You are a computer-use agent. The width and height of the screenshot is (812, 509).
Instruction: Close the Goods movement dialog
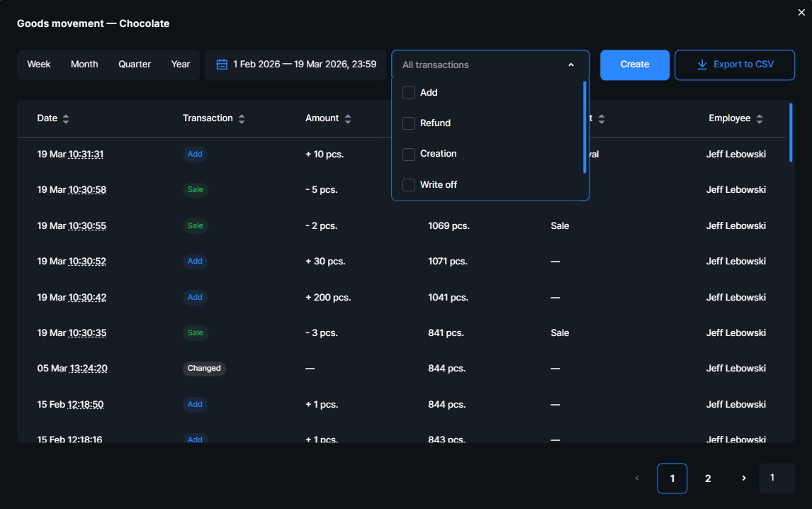(801, 13)
